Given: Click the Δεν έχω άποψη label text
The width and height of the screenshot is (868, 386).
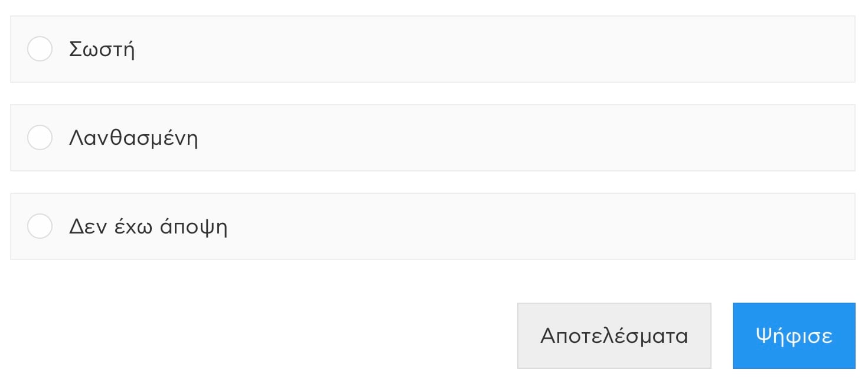Looking at the screenshot, I should (148, 227).
